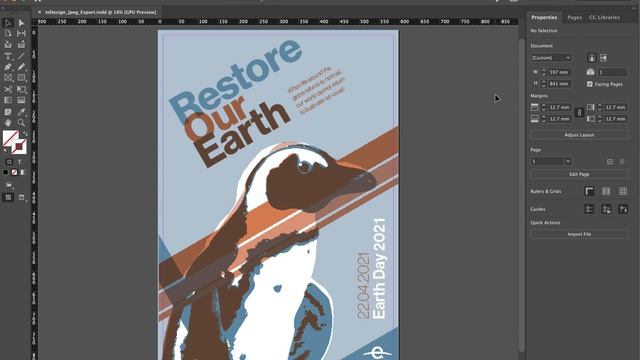
Task: Create a new page icon
Action: (x=610, y=162)
